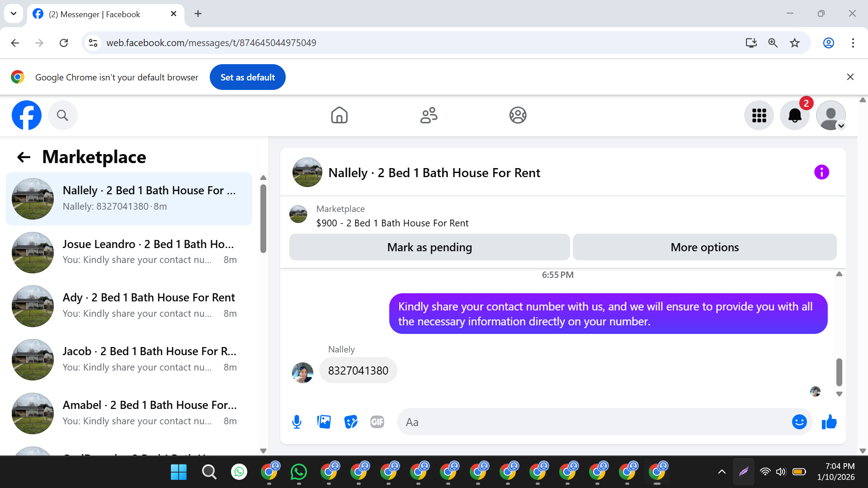Send a thumbs-up like
The image size is (868, 488).
tap(829, 422)
